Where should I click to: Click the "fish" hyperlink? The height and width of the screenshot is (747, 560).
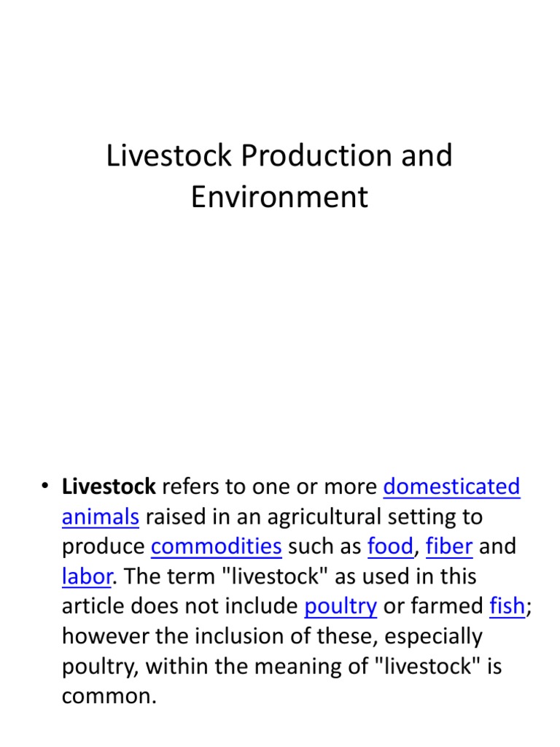coord(507,606)
